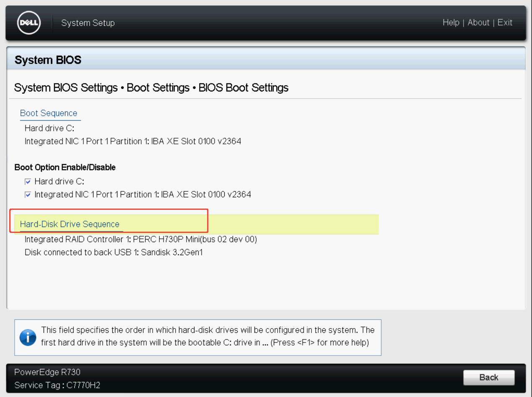Click the blue information icon

click(x=28, y=337)
